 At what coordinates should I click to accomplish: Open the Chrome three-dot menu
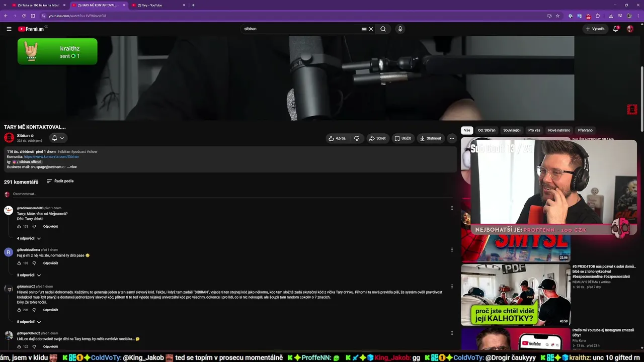[638, 16]
